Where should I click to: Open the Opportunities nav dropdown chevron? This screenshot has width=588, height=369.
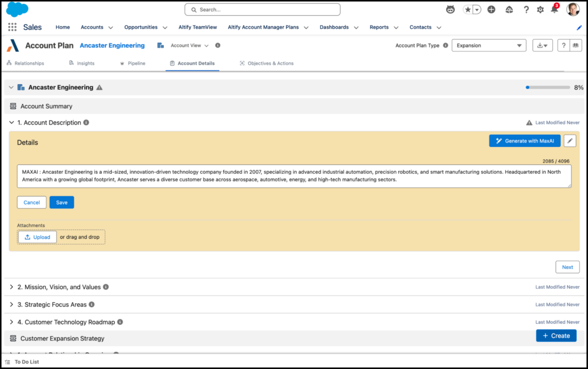point(165,27)
